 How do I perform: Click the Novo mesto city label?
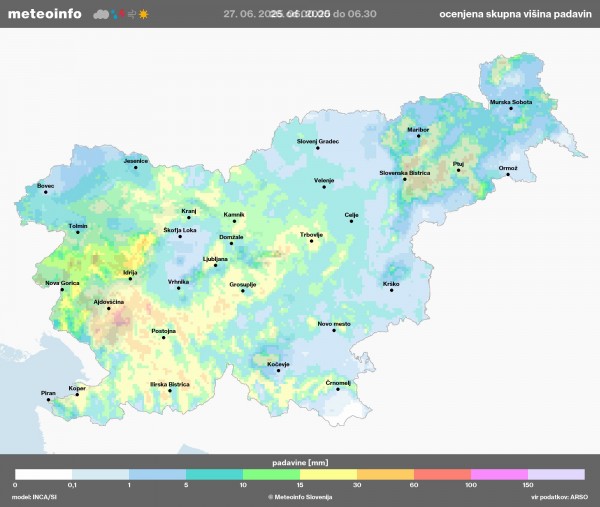[x=334, y=324]
